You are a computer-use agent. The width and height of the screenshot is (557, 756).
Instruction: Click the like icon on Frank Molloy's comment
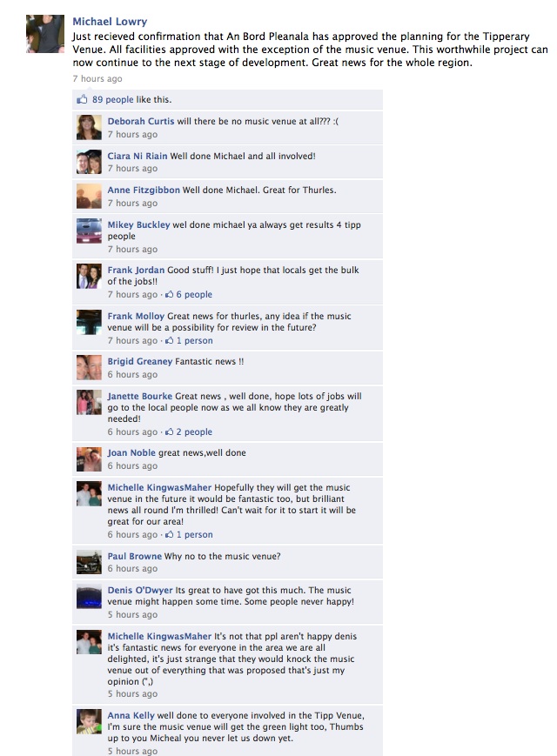click(x=169, y=340)
